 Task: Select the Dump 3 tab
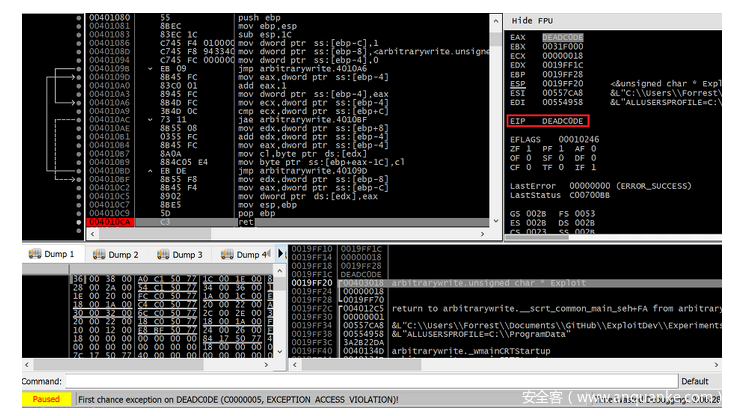click(x=181, y=255)
